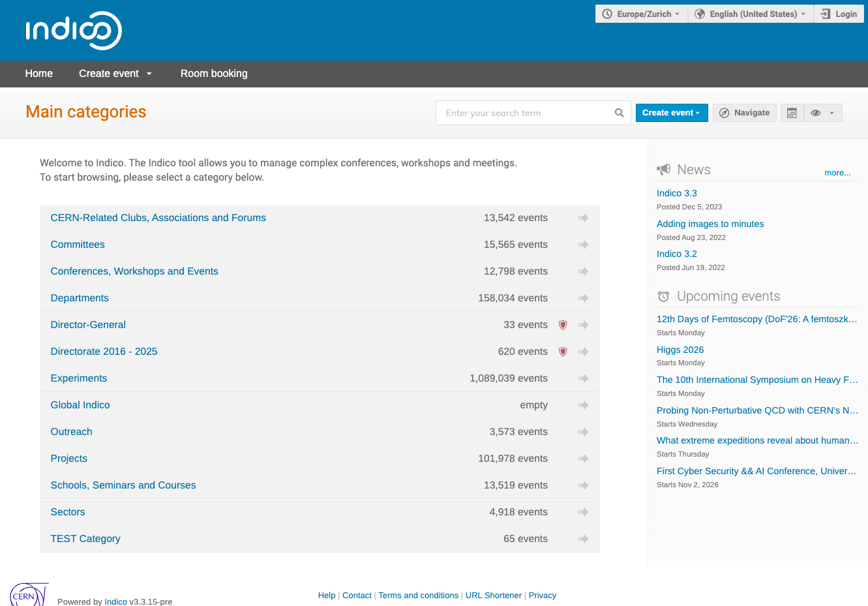The image size is (868, 606).
Task: Open First Cyber Security && AI Conference event
Action: coord(756,471)
